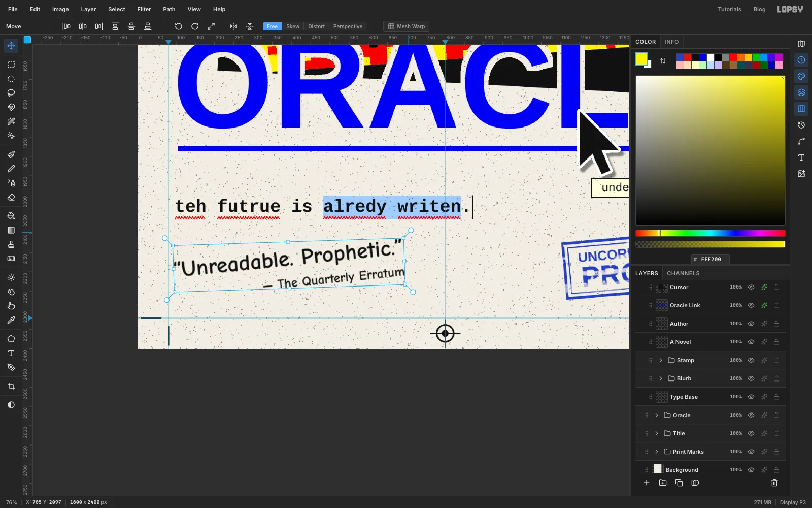This screenshot has height=508, width=812.
Task: Open the Filter menu
Action: (144, 9)
